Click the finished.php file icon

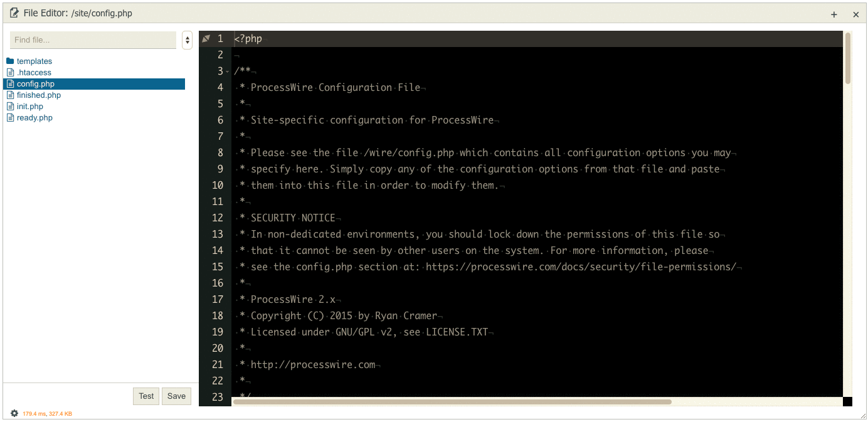[x=10, y=95]
